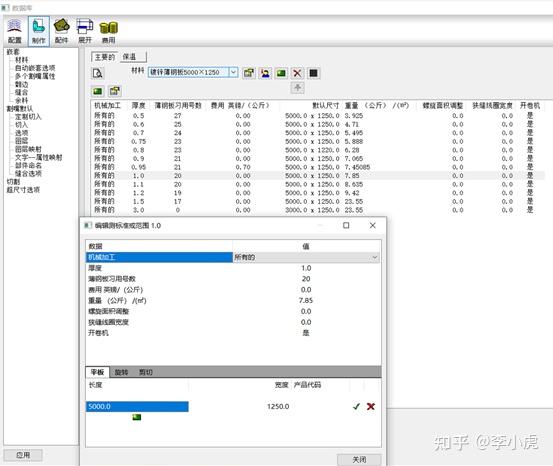Viewport: 553px width, 466px height.
Task: Delete the sheet size with the red X in dialog
Action: [371, 406]
